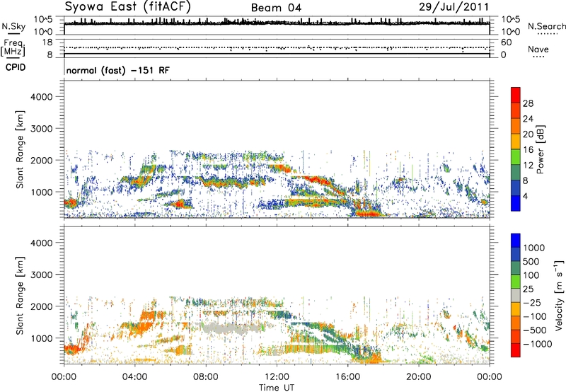Click the "12:00" time tick label

click(277, 377)
